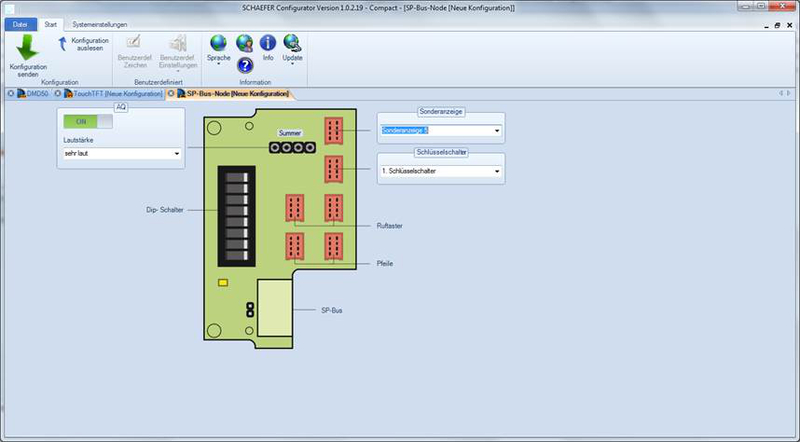Click the black jumper beside SP-Bus socket

click(250, 309)
